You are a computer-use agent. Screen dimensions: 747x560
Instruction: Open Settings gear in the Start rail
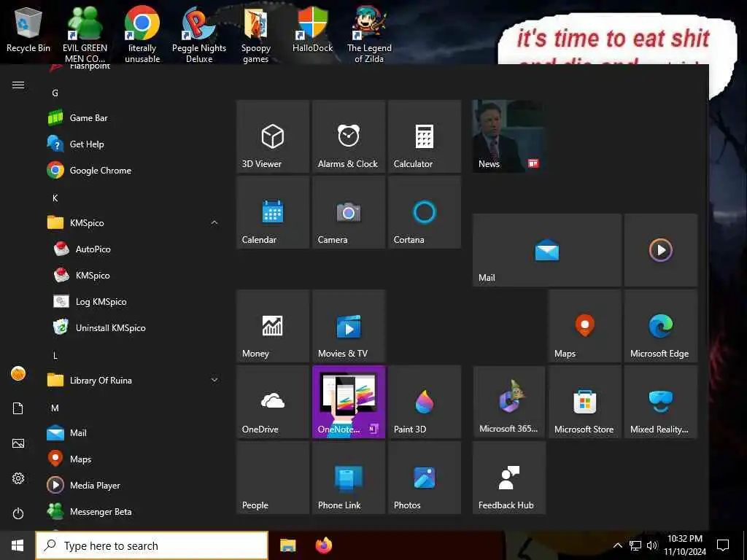click(18, 478)
